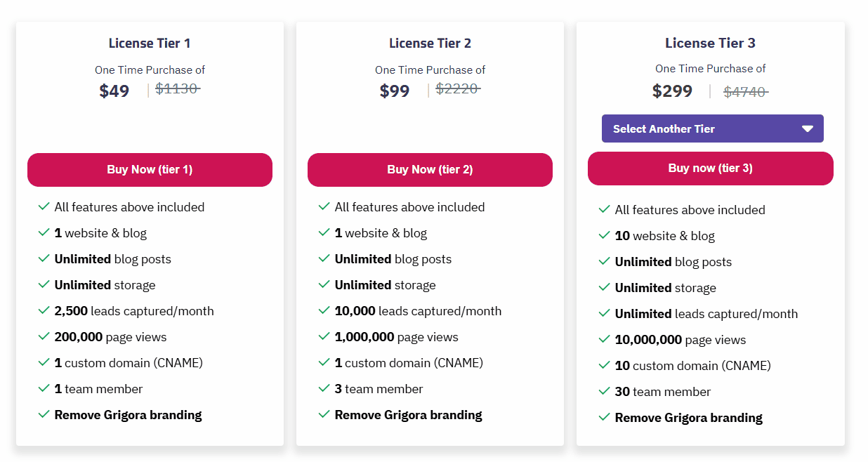Click the License Tier 2 heading
The width and height of the screenshot is (868, 462).
pos(430,44)
